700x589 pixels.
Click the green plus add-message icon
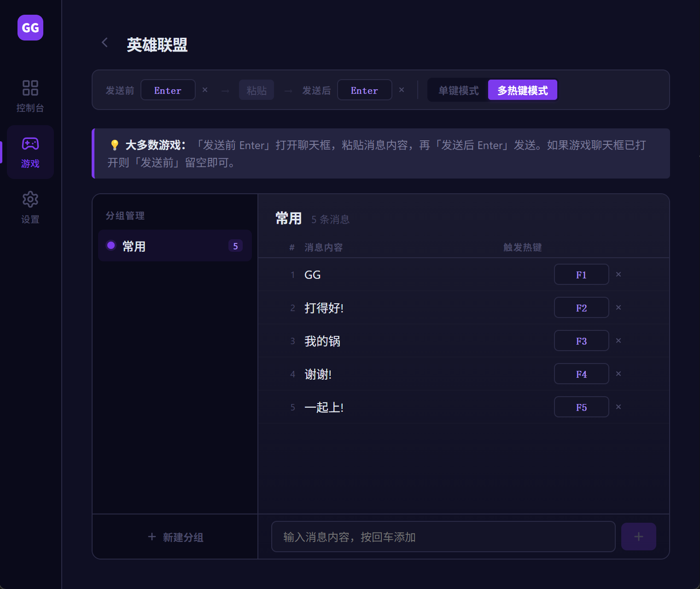click(638, 536)
